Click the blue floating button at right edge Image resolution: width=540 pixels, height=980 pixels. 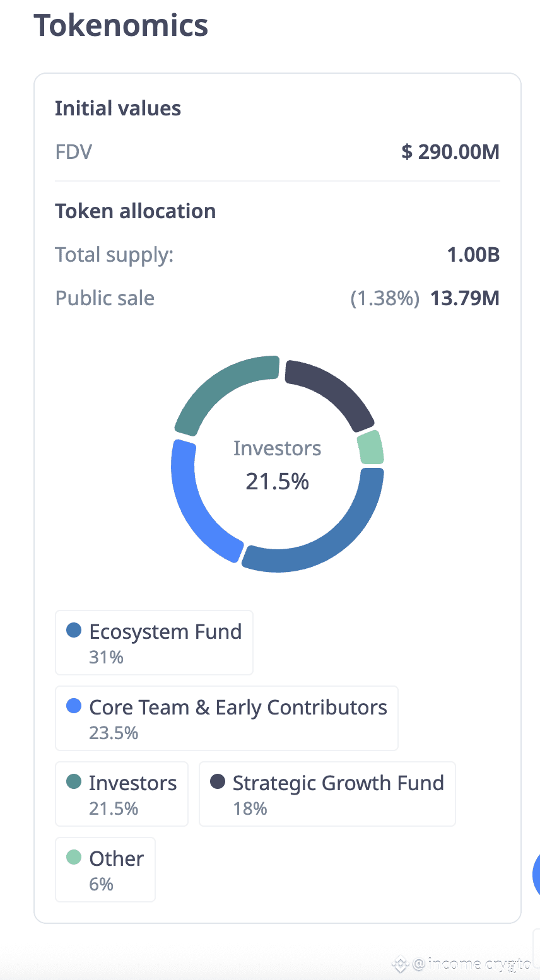click(536, 875)
